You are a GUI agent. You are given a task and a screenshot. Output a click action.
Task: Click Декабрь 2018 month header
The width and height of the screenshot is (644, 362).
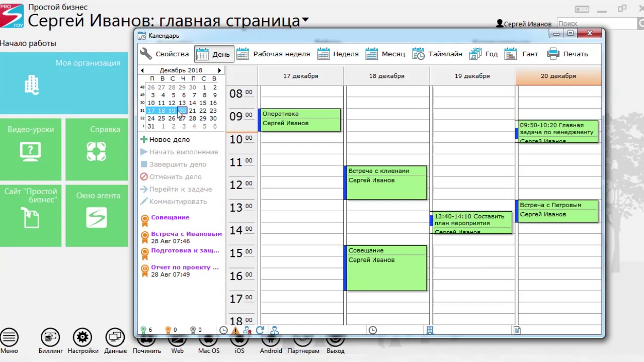(x=181, y=70)
